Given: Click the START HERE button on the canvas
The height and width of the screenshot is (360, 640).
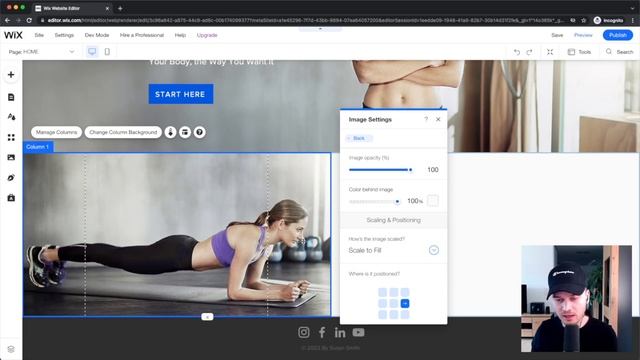Looking at the screenshot, I should [x=181, y=94].
